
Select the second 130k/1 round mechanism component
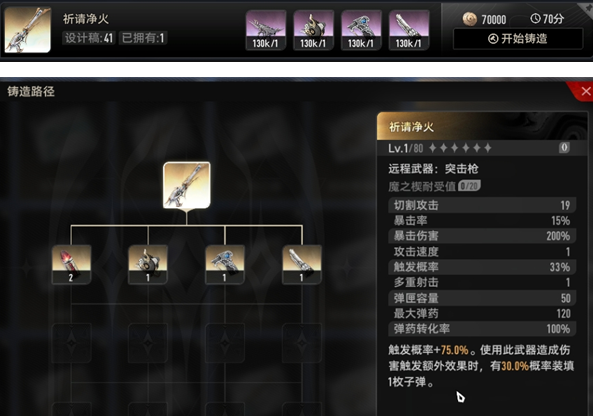pyautogui.click(x=314, y=30)
